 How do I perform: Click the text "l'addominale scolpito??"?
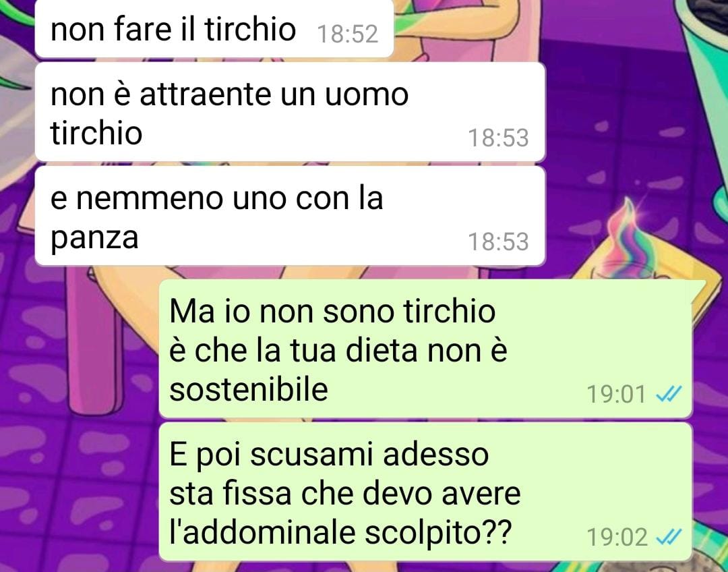[340, 532]
